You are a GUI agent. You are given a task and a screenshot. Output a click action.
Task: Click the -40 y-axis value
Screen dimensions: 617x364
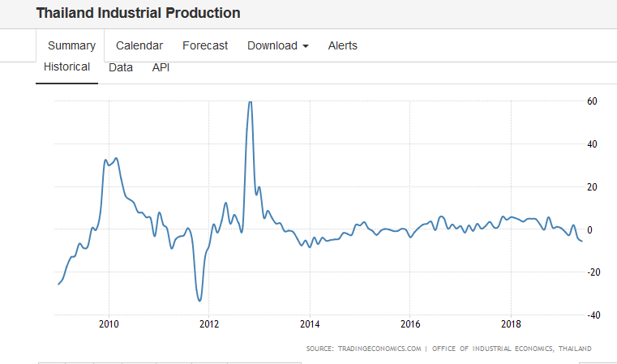click(593, 315)
